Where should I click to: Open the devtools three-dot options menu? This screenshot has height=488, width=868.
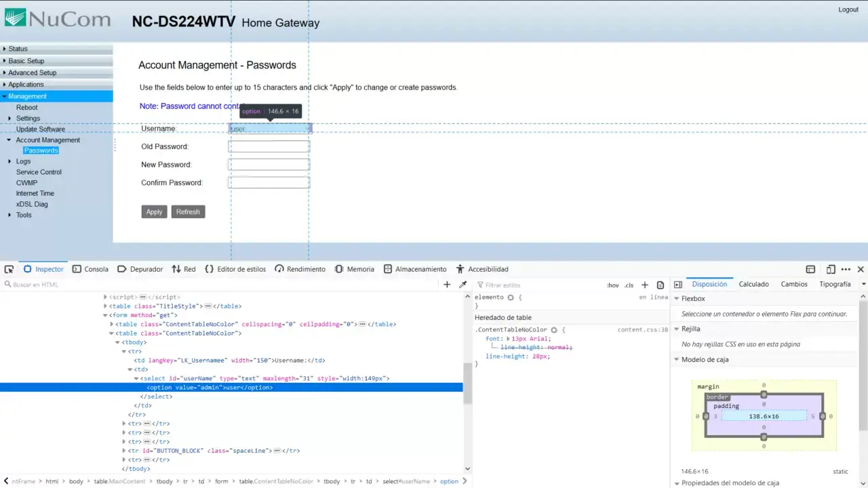pos(846,269)
